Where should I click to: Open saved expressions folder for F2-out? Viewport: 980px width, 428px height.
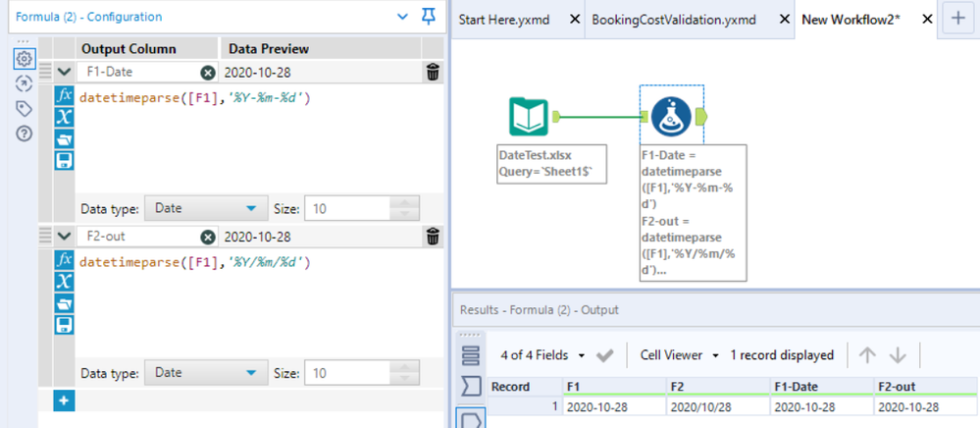tap(65, 303)
